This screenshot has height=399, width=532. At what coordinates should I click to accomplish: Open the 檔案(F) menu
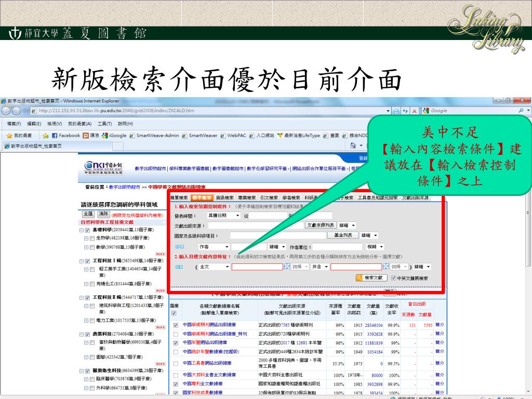pos(14,124)
